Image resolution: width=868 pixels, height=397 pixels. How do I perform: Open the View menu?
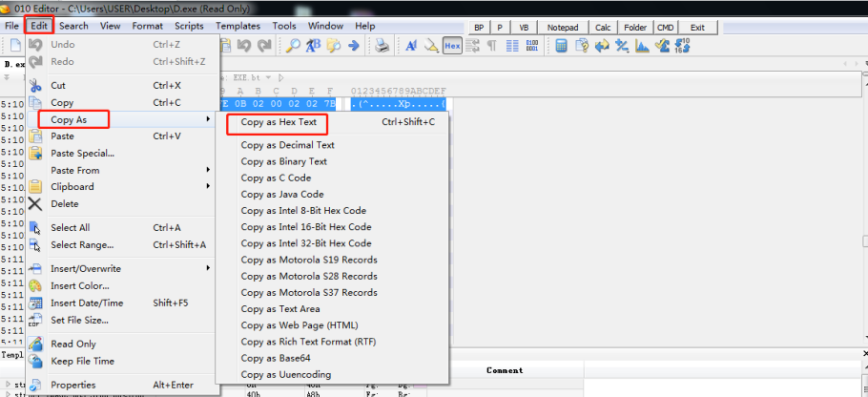pos(110,26)
